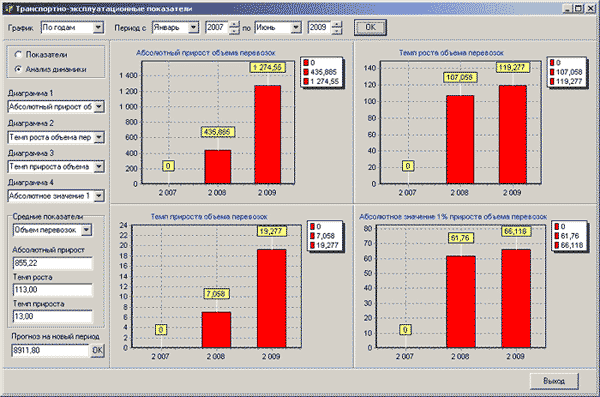Click legend swatch for 1 274,55
Image resolution: width=600 pixels, height=397 pixels.
click(306, 81)
